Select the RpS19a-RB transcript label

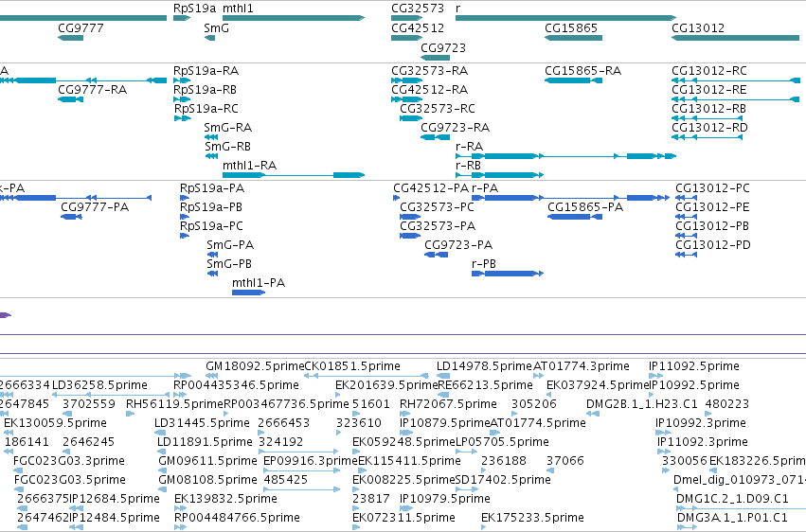pyautogui.click(x=206, y=90)
